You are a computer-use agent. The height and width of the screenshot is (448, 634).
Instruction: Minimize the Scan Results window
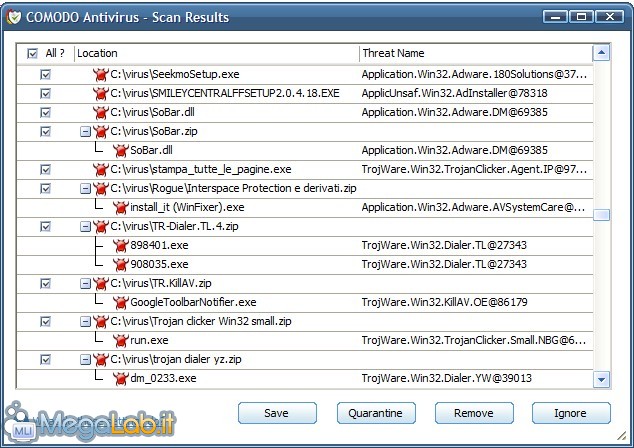556,17
